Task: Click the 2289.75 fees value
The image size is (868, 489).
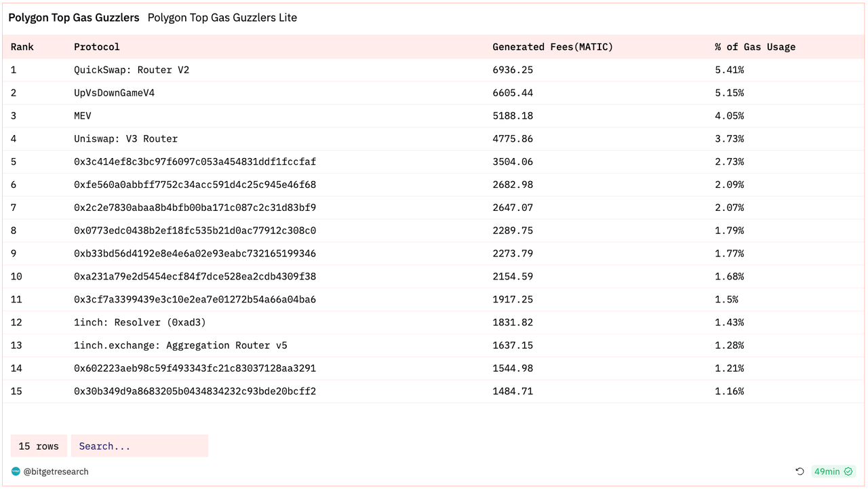Action: point(513,231)
